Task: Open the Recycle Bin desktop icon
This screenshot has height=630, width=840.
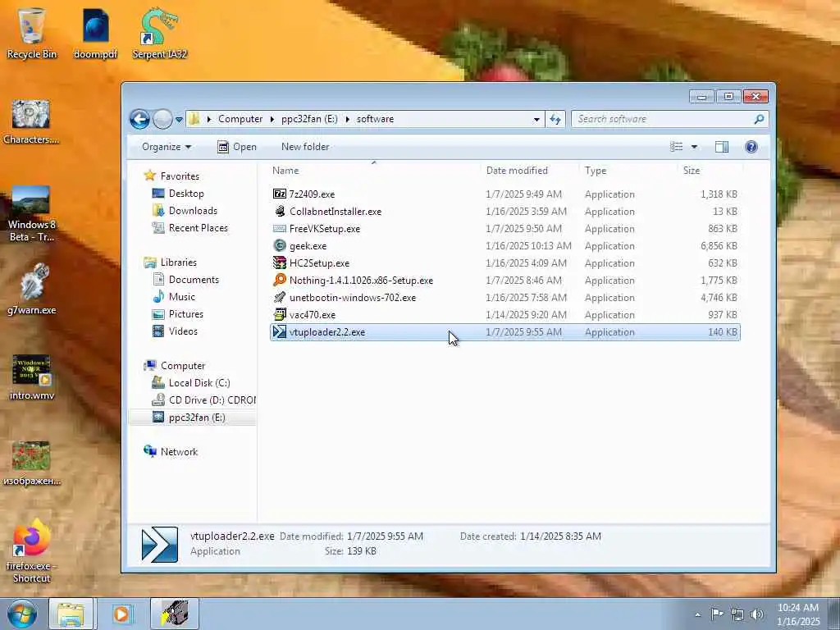Action: click(x=32, y=33)
